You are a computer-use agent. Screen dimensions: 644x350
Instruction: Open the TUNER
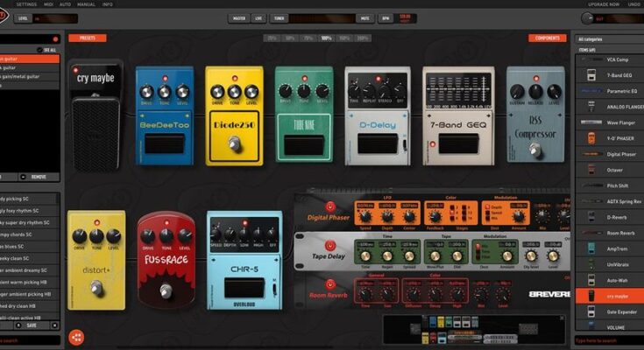coord(280,18)
